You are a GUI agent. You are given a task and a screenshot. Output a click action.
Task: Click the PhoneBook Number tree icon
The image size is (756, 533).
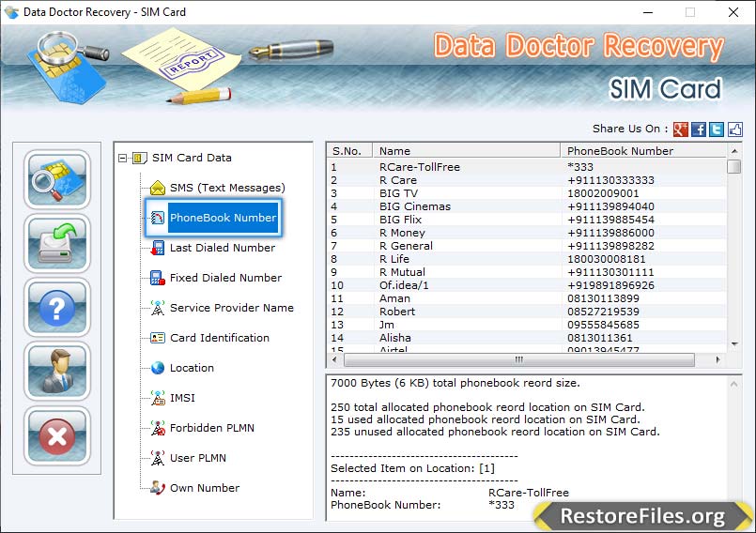158,218
